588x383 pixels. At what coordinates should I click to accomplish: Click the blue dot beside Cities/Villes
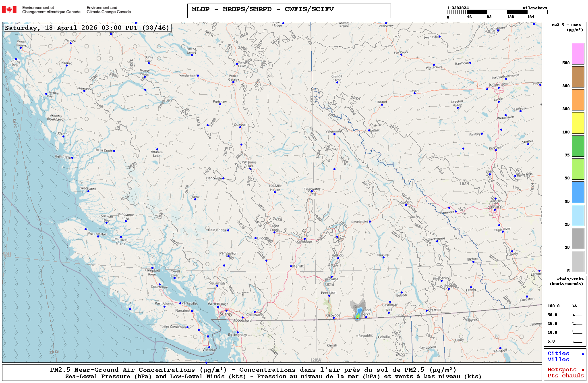[583, 354]
